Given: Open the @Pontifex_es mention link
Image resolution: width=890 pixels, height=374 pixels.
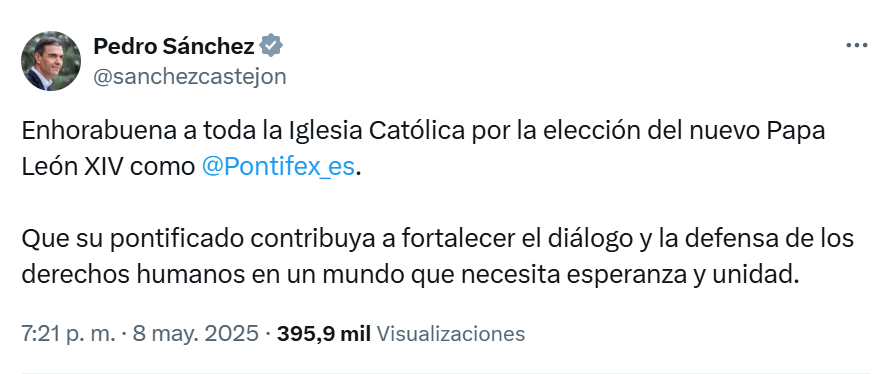Looking at the screenshot, I should point(278,167).
